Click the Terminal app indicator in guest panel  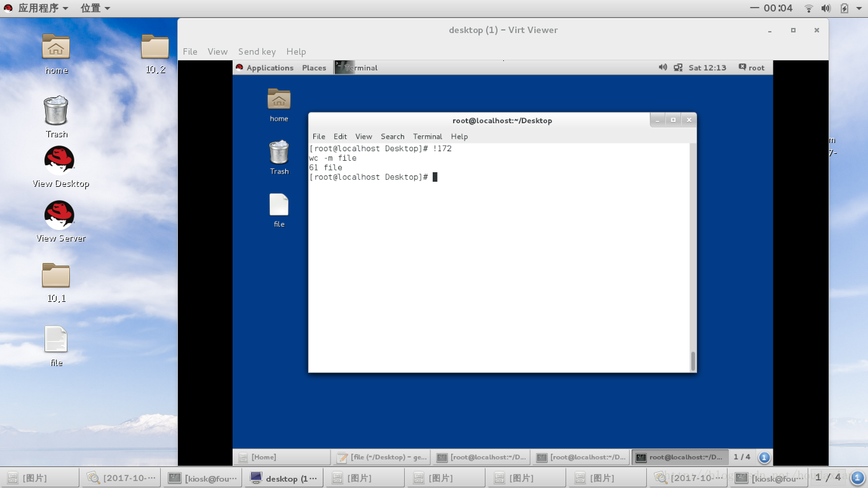(356, 67)
